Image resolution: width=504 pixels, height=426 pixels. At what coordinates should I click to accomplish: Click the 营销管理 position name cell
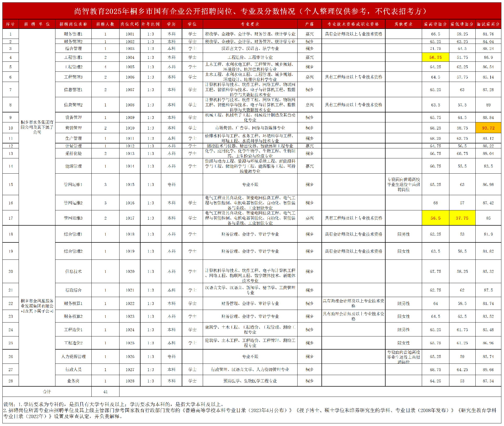pyautogui.click(x=73, y=128)
